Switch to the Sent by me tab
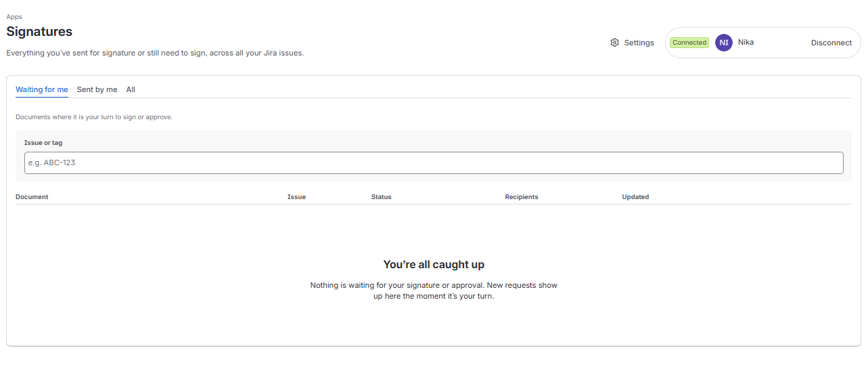868x384 pixels. click(97, 89)
